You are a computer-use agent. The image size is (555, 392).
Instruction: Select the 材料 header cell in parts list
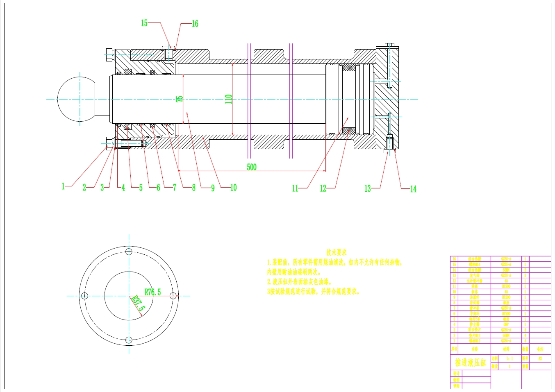pos(506,349)
